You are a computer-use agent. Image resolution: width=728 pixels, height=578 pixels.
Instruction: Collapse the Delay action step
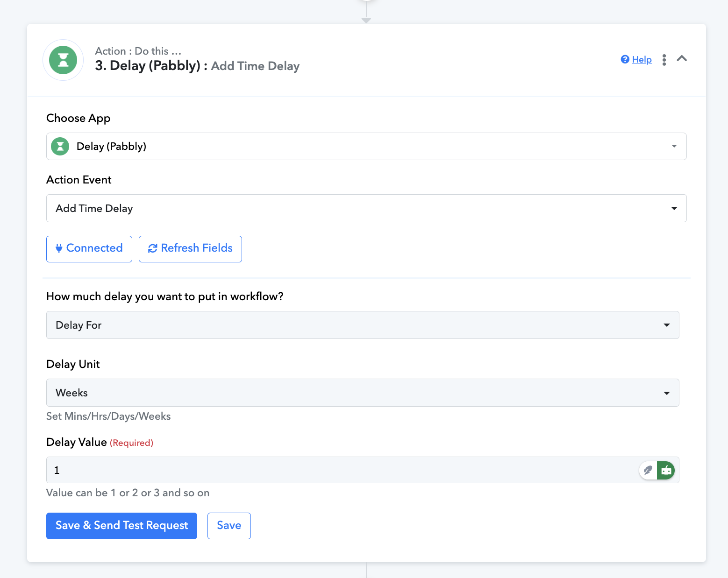point(682,59)
